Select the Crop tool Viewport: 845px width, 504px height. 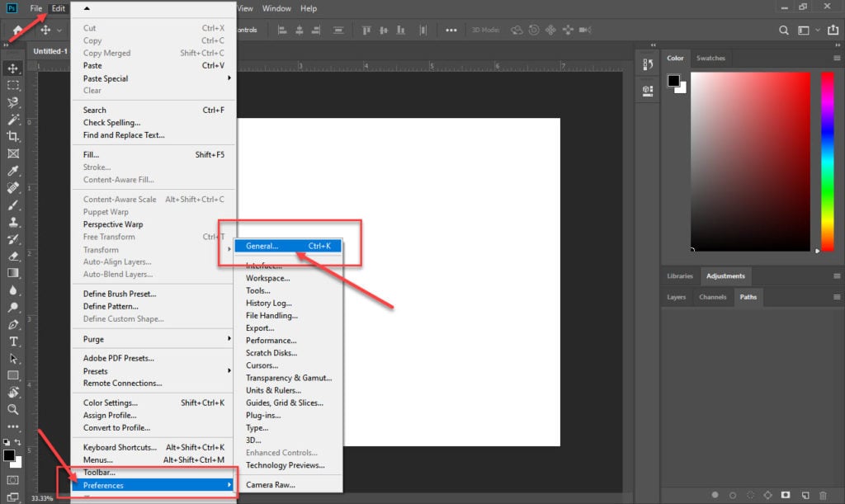pos(13,137)
